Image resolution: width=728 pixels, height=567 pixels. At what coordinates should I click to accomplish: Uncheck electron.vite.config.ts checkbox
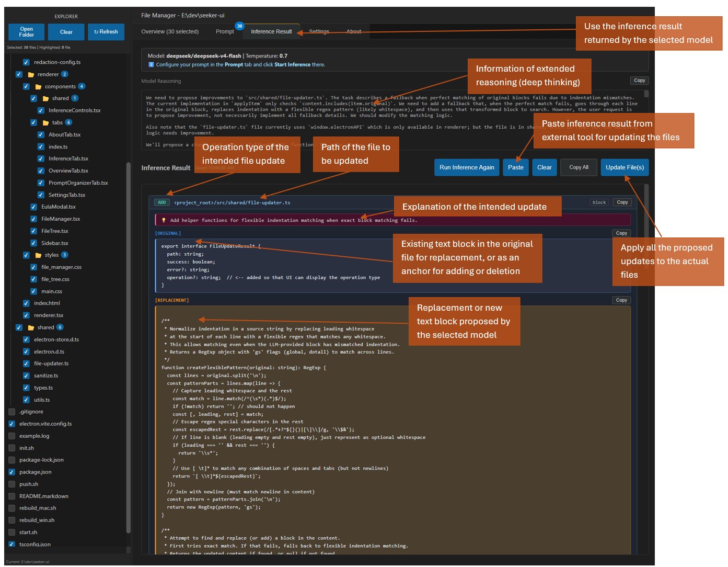[x=11, y=424]
